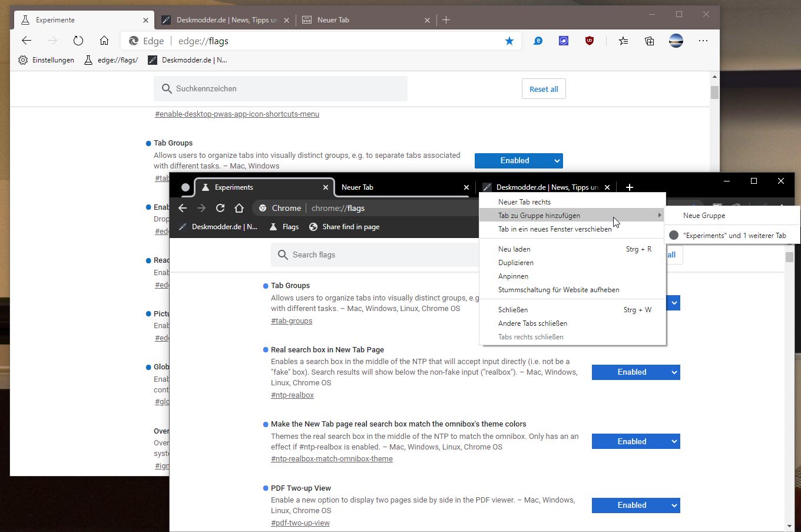Open the profile avatar in Edge toolbar
Viewport: 801px width, 532px height.
coord(676,41)
